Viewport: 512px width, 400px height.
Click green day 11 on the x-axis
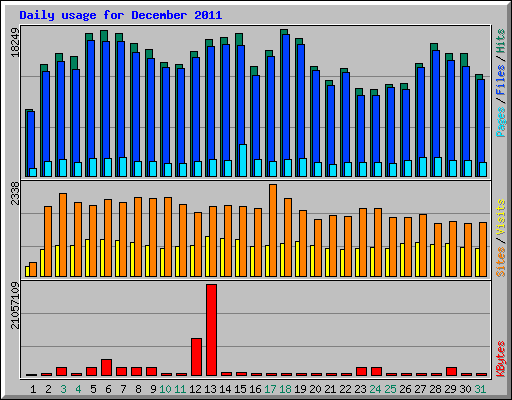tap(180, 389)
